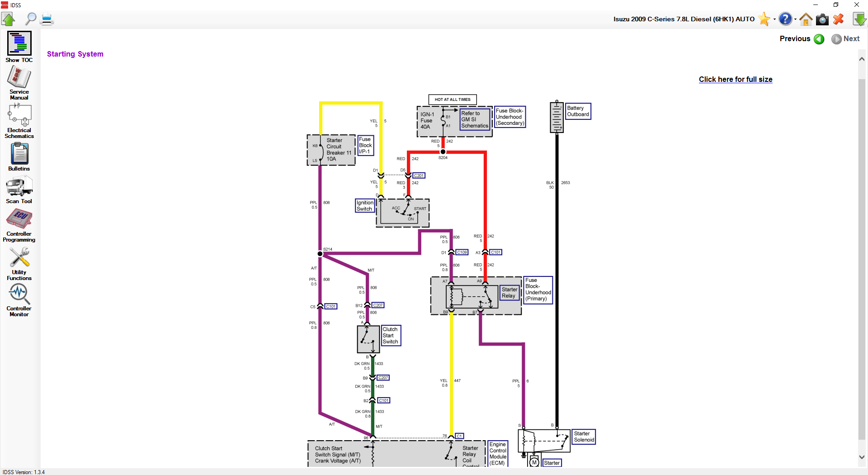Open Utility Functions
Screen dimensions: 868x475
[x=19, y=264]
